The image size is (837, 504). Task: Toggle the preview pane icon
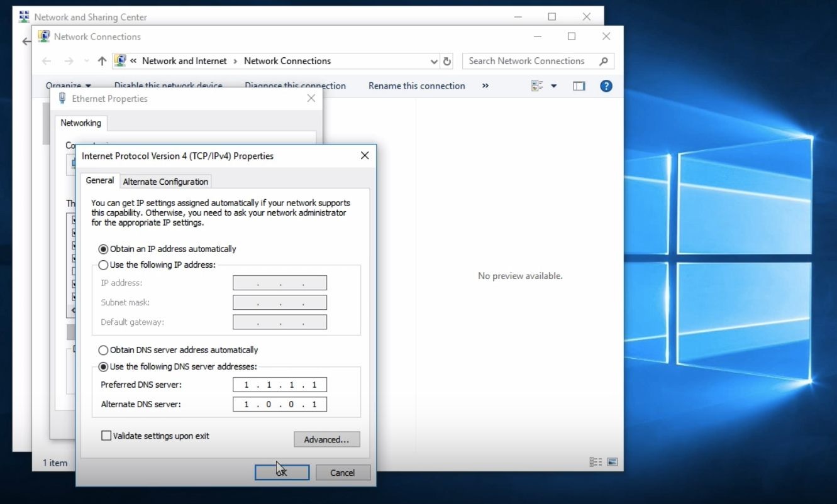pyautogui.click(x=579, y=86)
